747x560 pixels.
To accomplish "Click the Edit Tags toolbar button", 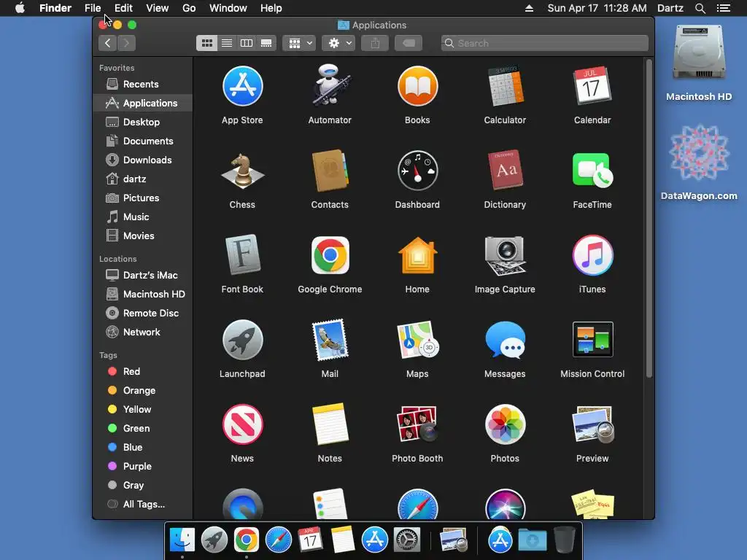I will click(x=409, y=43).
